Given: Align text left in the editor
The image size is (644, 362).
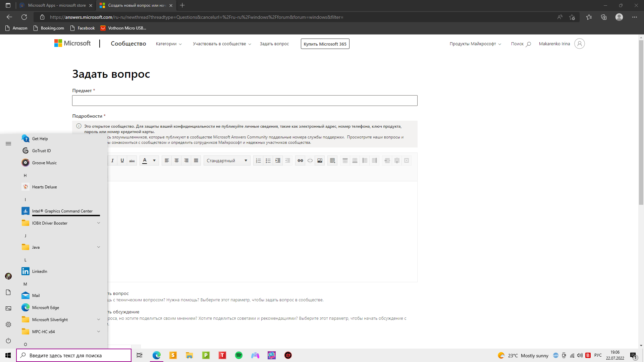Looking at the screenshot, I should tap(167, 161).
